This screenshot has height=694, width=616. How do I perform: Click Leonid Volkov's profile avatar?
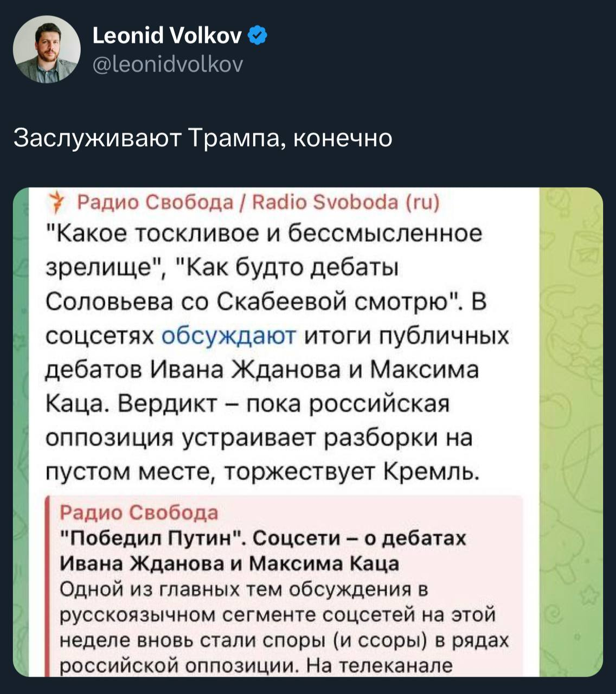47,49
